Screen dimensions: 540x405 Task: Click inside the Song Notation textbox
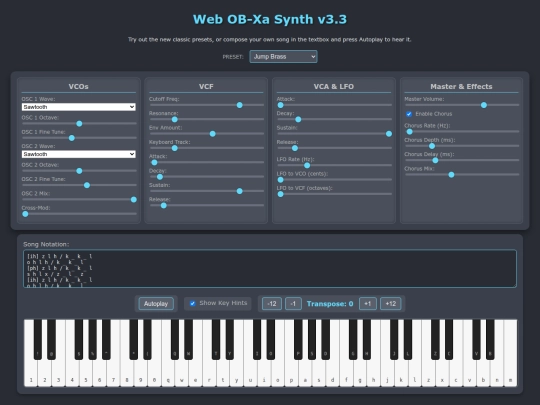(x=270, y=269)
